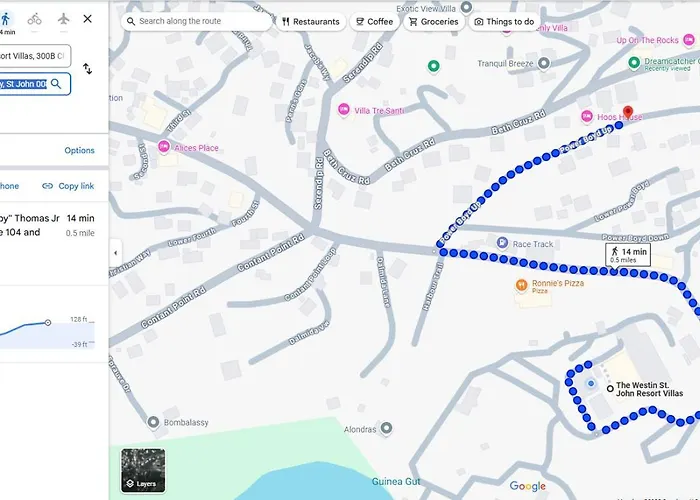Close the directions panel

click(x=88, y=19)
